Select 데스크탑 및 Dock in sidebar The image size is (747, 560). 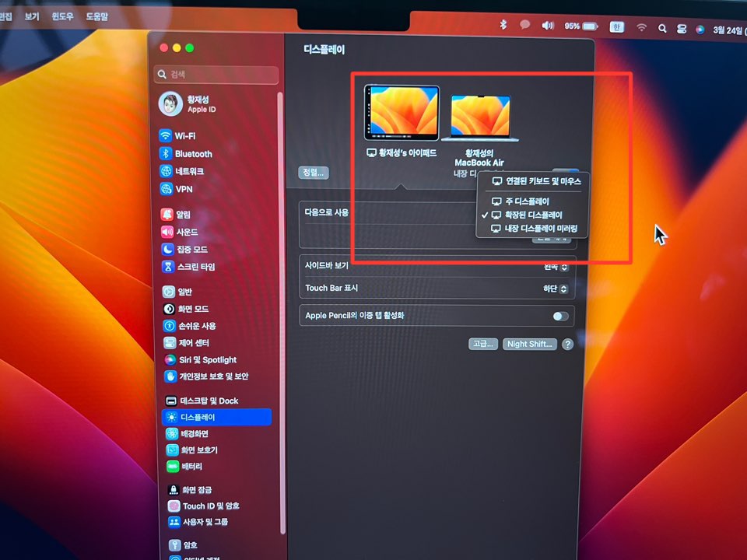(x=202, y=401)
